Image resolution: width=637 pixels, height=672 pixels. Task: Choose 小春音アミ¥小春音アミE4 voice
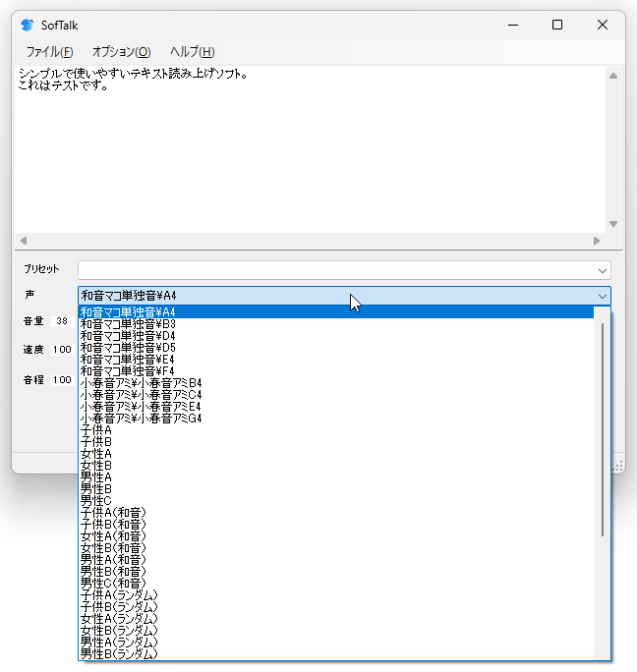tap(336, 407)
